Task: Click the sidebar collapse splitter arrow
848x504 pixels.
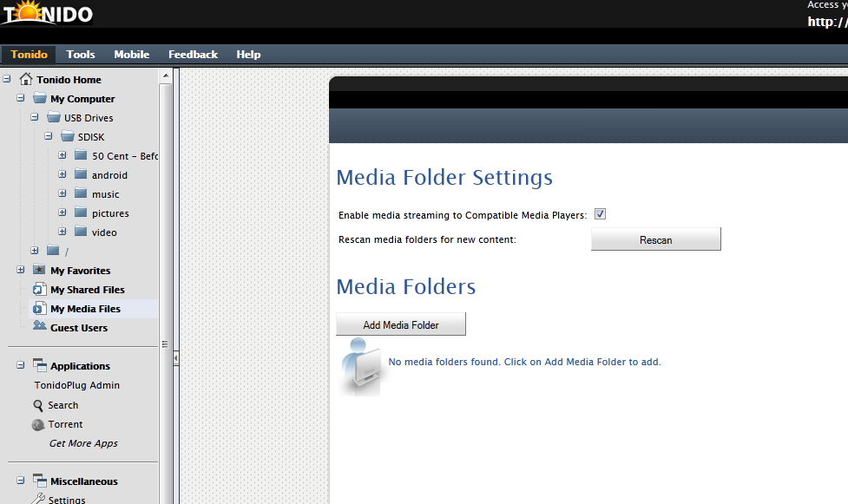Action: [x=176, y=357]
